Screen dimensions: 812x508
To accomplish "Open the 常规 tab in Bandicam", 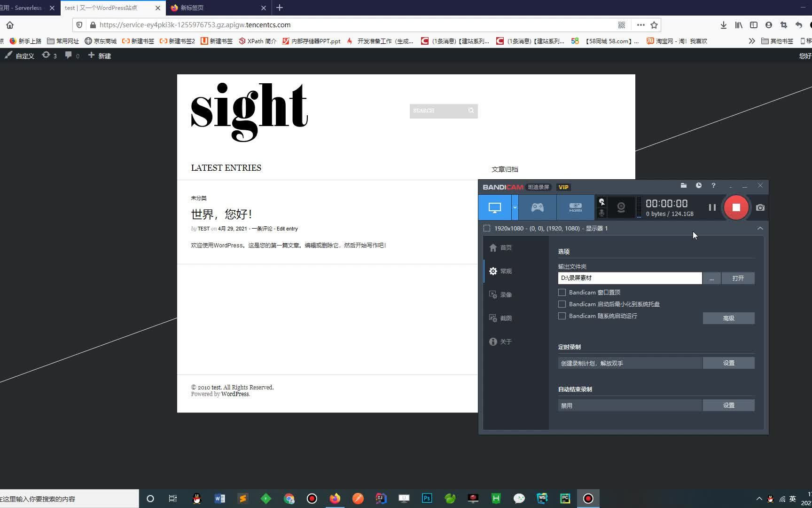I will (501, 271).
